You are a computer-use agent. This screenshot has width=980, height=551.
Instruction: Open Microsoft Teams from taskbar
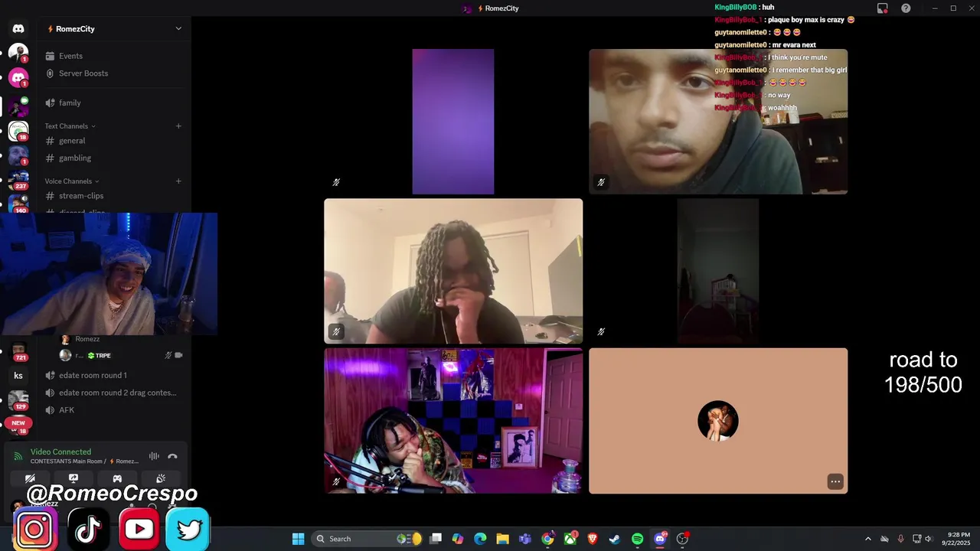(x=525, y=539)
